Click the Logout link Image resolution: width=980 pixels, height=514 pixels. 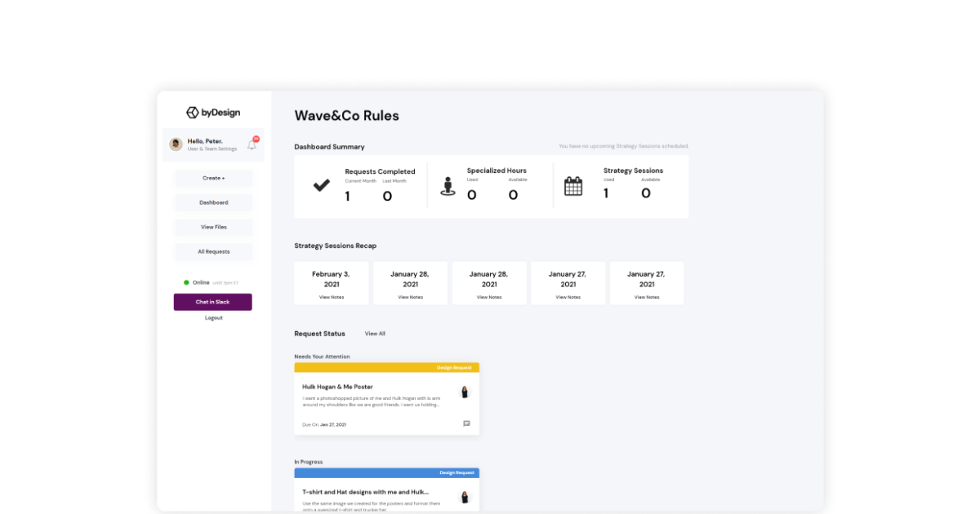[213, 318]
